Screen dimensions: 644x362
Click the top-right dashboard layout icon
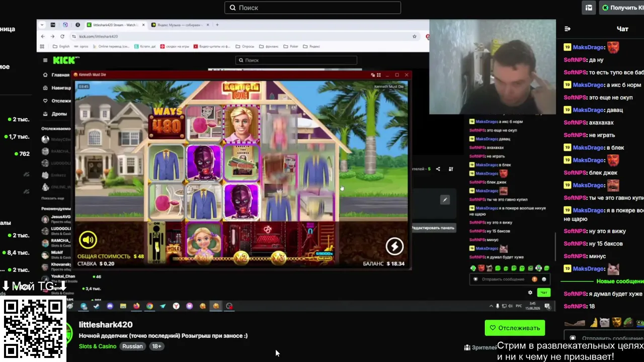[589, 8]
